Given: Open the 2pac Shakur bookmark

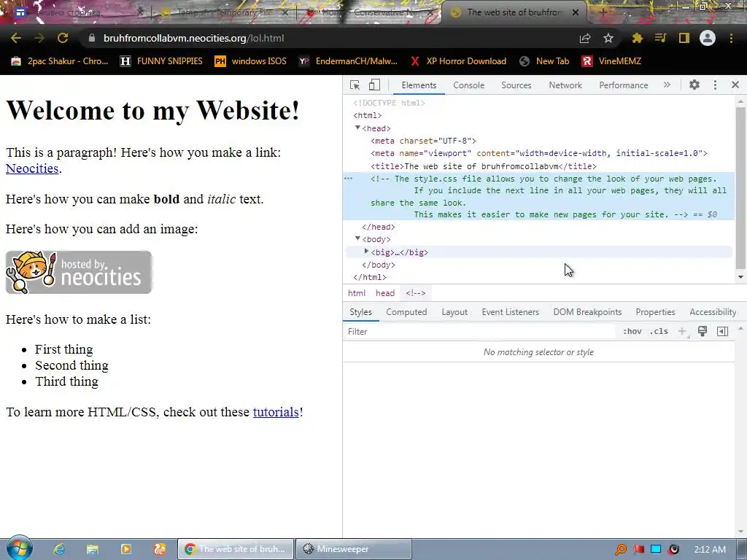Looking at the screenshot, I should 60,61.
